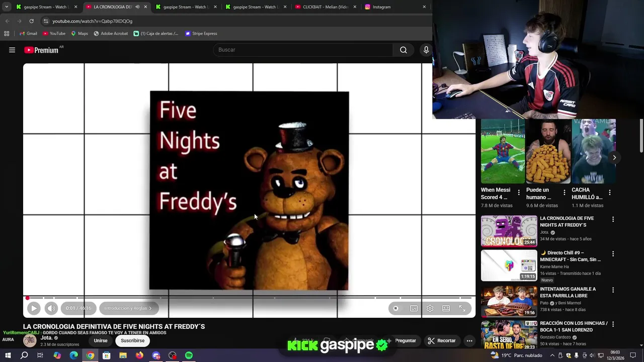This screenshot has width=644, height=362.
Task: Open the 25:44 CRONOLOGIA video thumbnail
Action: click(x=509, y=231)
